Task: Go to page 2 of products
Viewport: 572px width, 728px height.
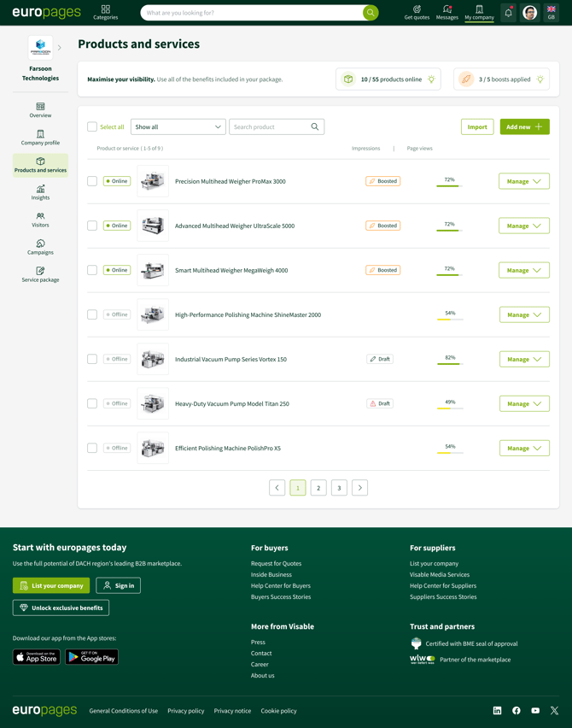Action: pos(318,488)
